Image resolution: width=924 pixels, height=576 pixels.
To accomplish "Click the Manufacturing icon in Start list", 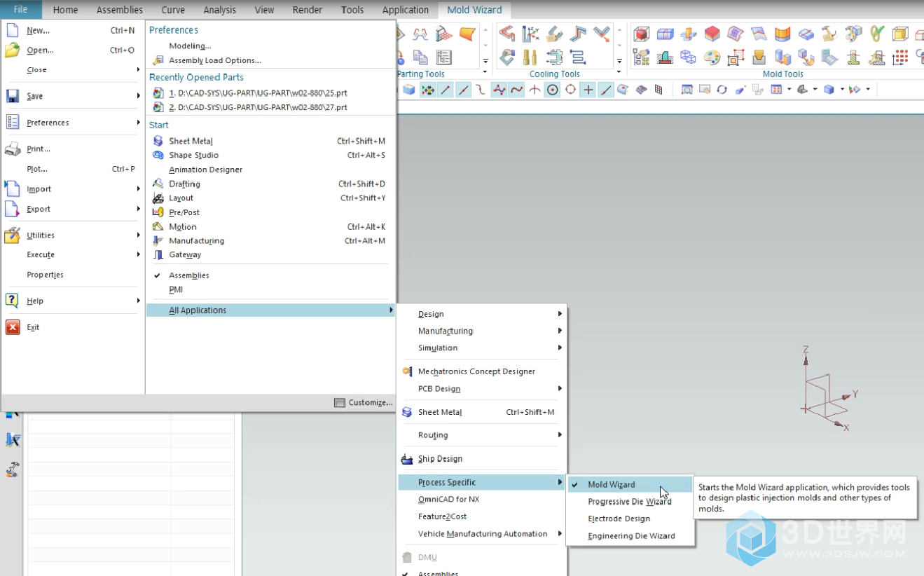I will (x=158, y=241).
